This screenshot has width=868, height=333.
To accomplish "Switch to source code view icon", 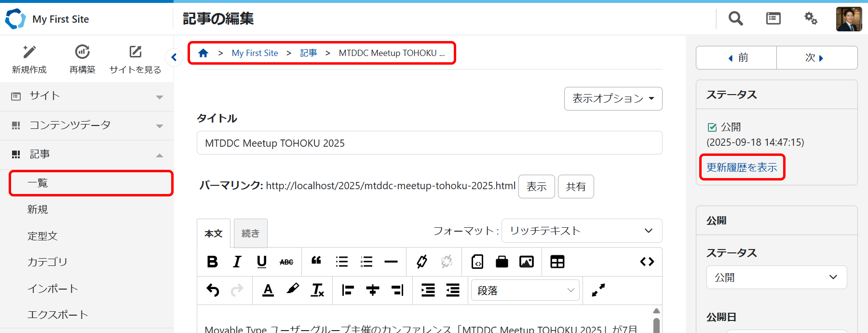I will pos(647,262).
